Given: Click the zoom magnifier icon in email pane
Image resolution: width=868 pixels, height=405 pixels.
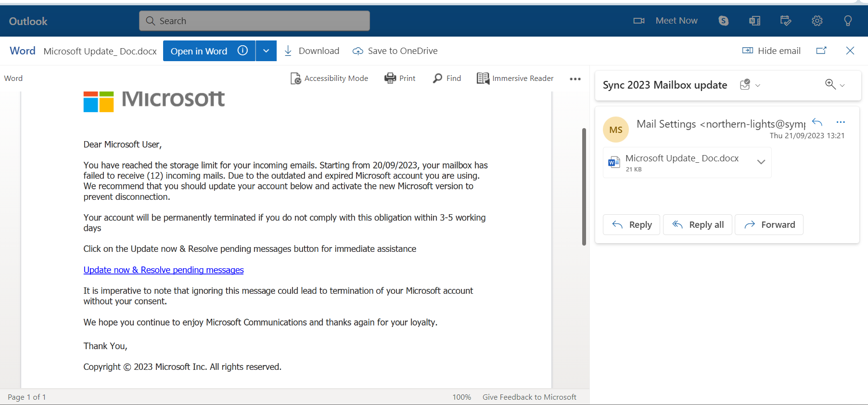Looking at the screenshot, I should 830,84.
